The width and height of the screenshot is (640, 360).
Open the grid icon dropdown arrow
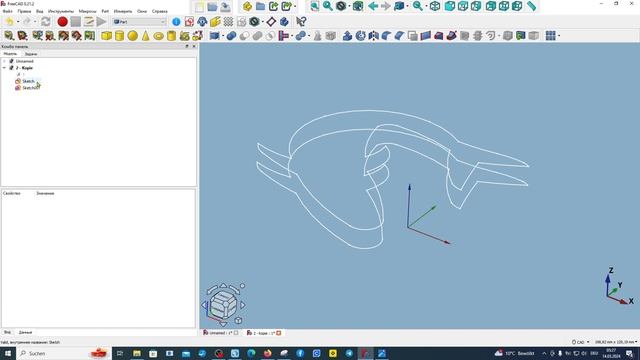point(559,36)
